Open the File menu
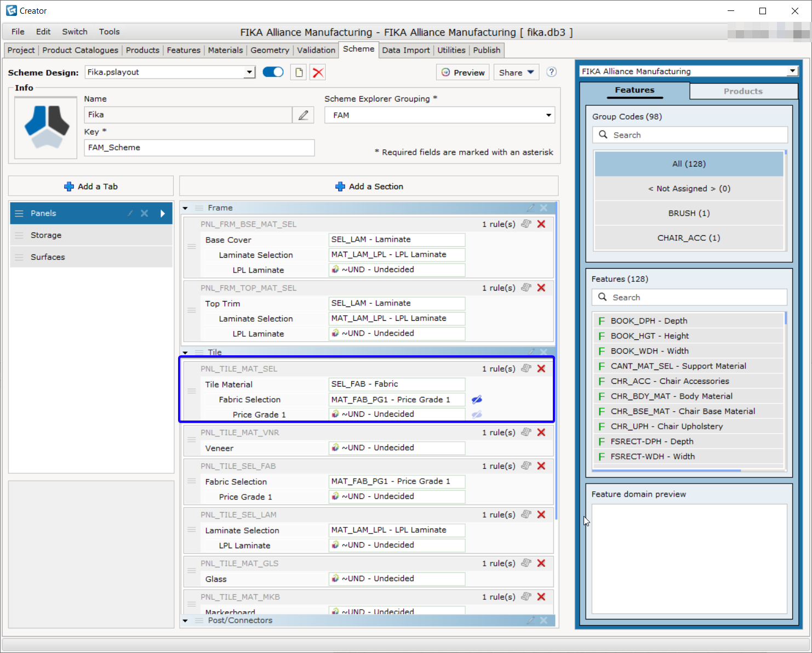 point(18,32)
